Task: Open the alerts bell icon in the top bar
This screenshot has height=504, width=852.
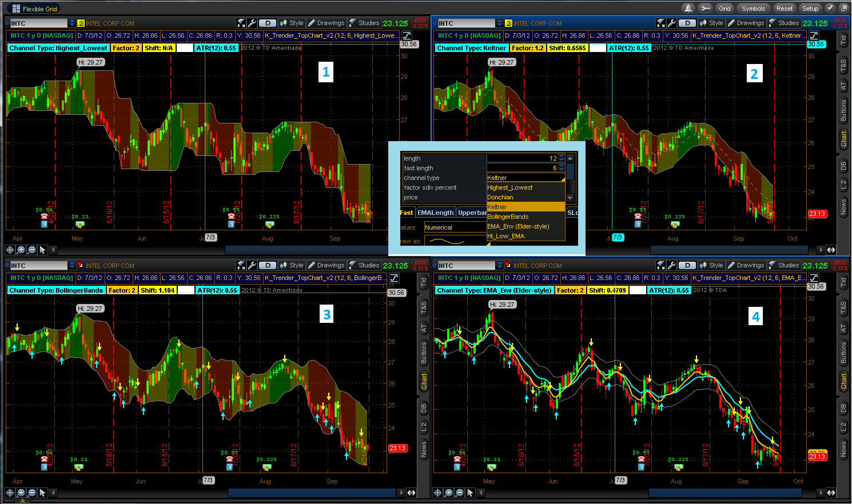Action: click(688, 9)
